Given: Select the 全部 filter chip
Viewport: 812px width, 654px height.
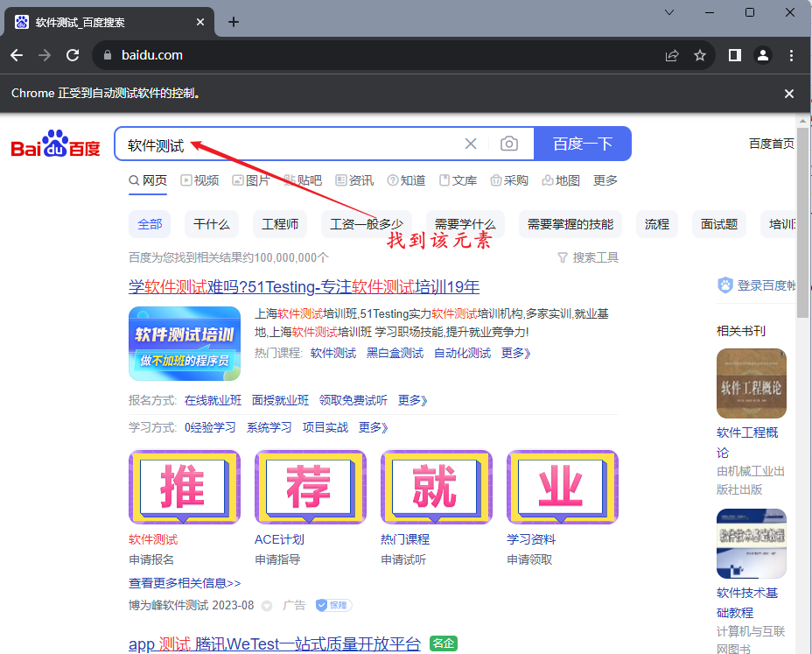Looking at the screenshot, I should 150,224.
